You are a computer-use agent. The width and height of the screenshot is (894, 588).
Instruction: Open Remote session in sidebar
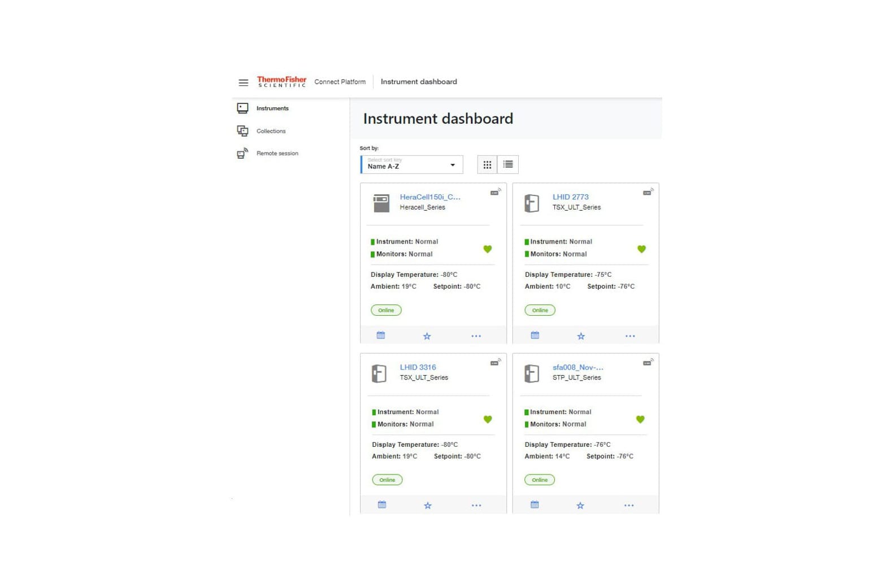(x=277, y=154)
